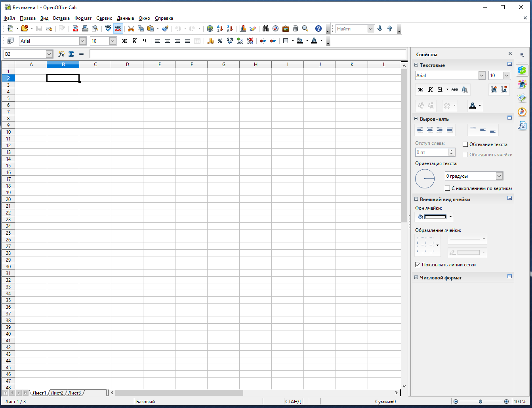Click СТАНД selection mode in status bar
Screen dimensions: 532x408
click(x=293, y=402)
